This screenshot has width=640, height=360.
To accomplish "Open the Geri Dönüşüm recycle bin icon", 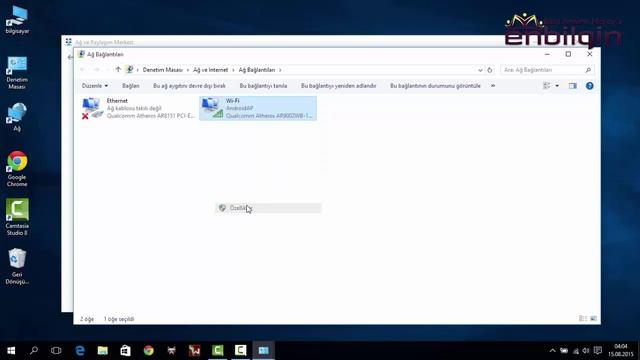I will (x=17, y=266).
